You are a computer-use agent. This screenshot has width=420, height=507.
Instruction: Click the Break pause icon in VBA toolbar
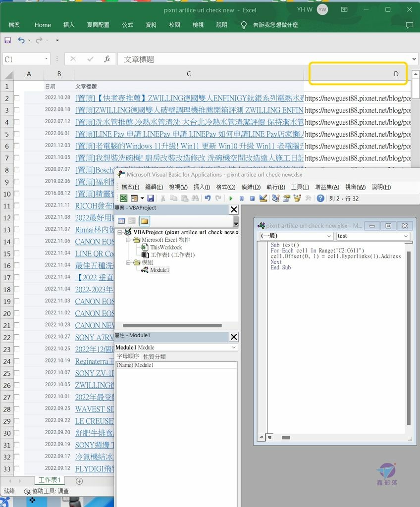click(x=242, y=198)
